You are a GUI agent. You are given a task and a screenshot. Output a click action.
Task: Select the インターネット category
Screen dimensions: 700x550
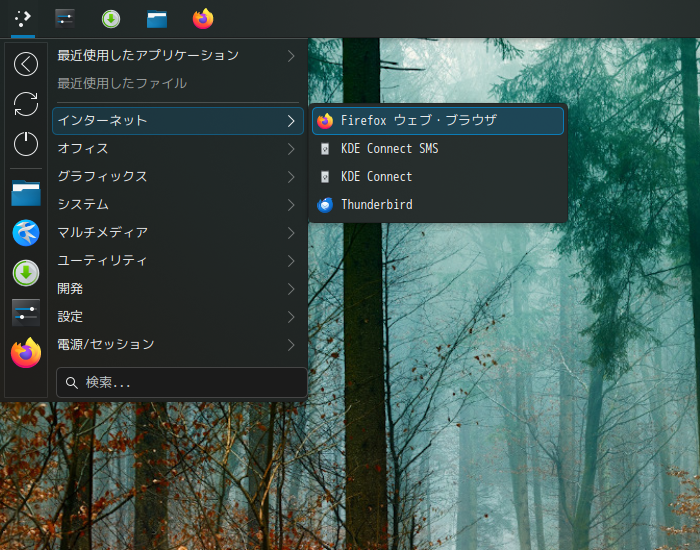click(x=178, y=121)
